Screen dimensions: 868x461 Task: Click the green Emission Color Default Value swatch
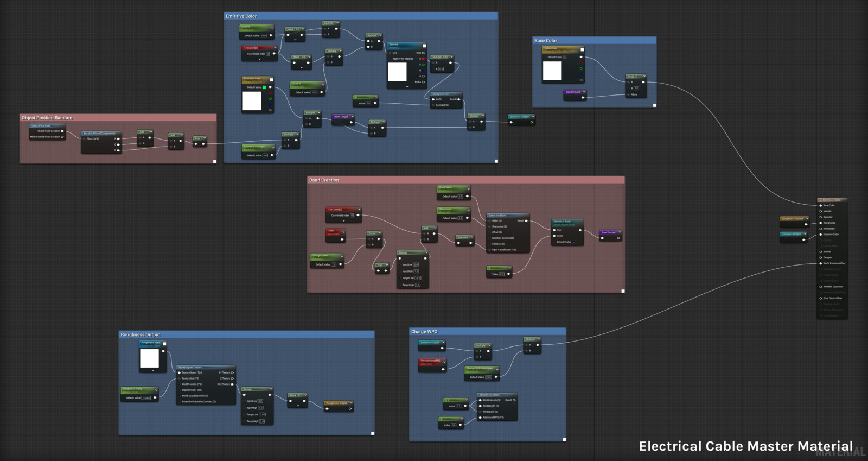pos(264,87)
